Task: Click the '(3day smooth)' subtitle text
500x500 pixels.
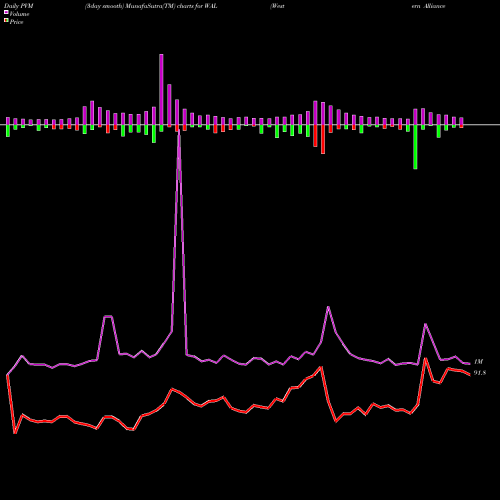Action: (103, 6)
